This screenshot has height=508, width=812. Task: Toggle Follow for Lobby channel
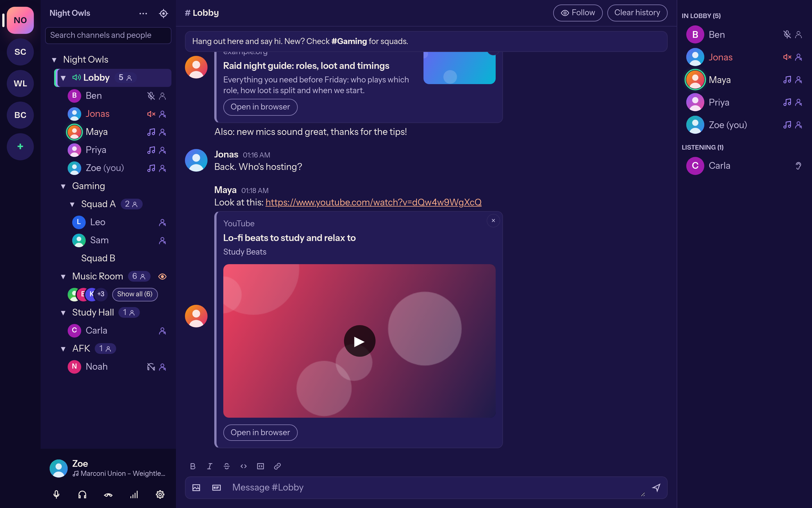577,13
